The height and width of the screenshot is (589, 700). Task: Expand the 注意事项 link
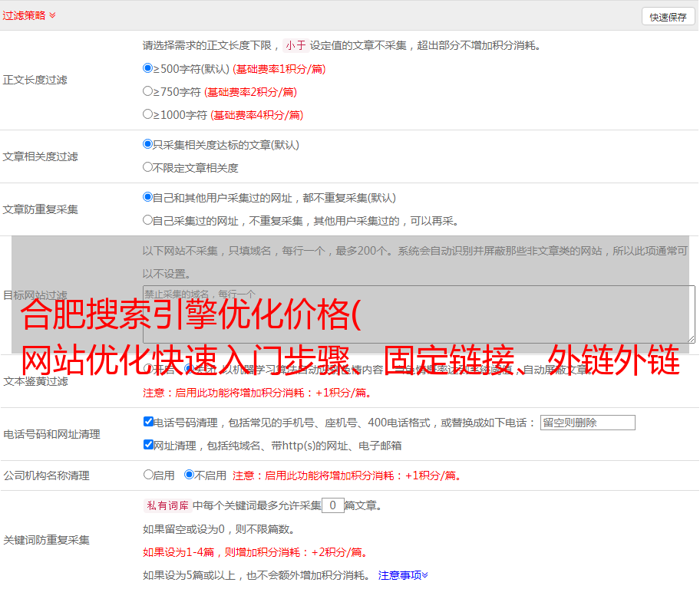coord(403,574)
